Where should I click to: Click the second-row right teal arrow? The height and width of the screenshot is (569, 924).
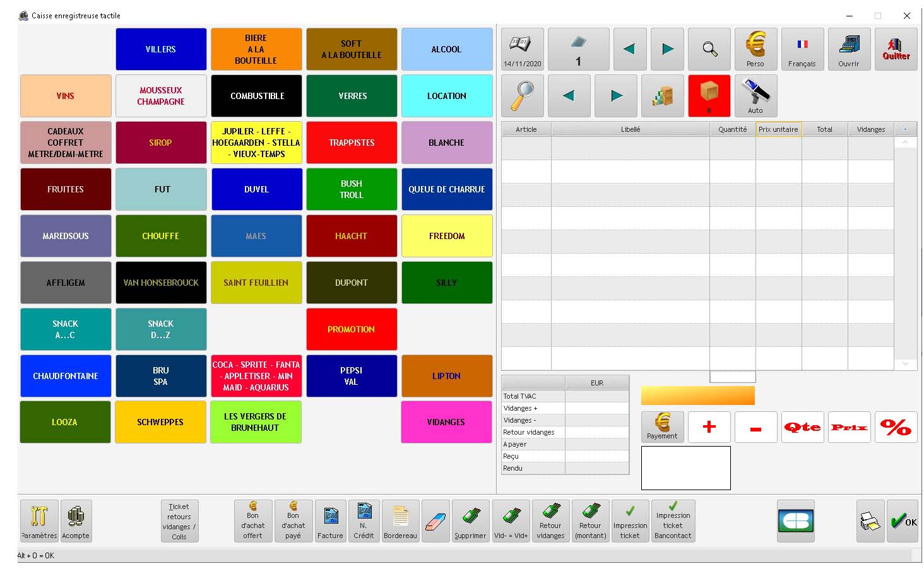coord(616,96)
